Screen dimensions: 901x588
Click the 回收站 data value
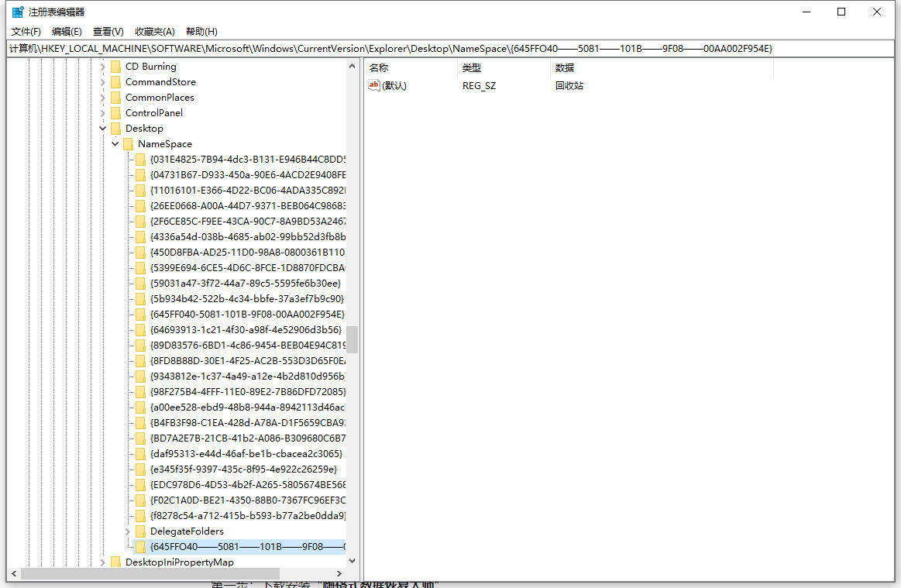click(569, 86)
